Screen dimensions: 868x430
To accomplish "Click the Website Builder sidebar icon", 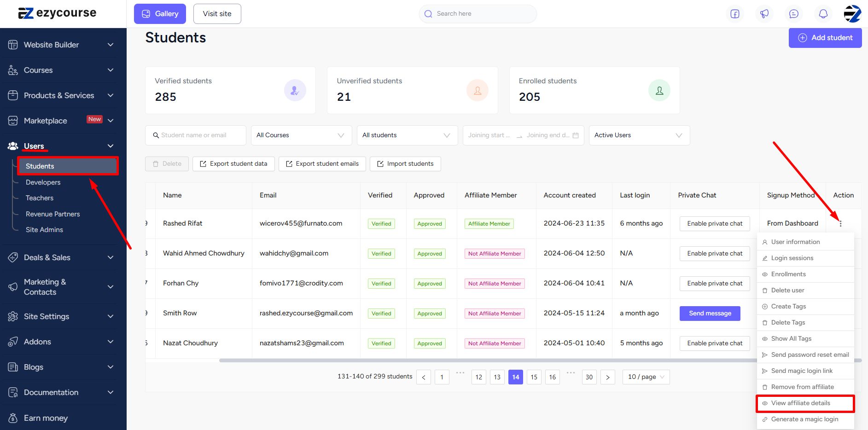I will point(13,45).
